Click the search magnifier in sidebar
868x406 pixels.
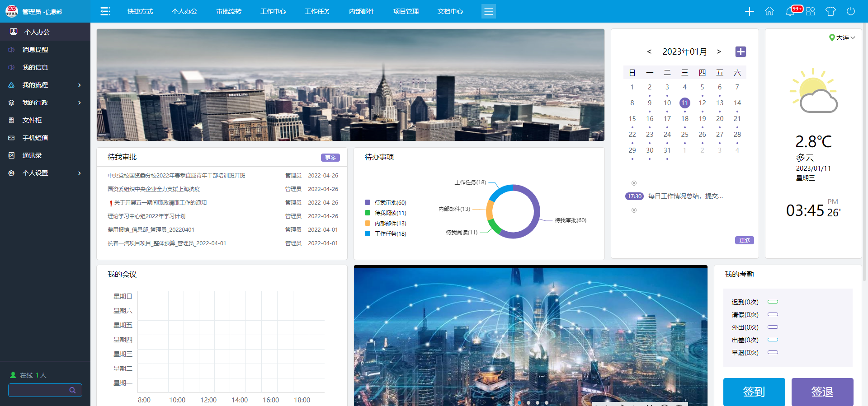pyautogui.click(x=72, y=390)
